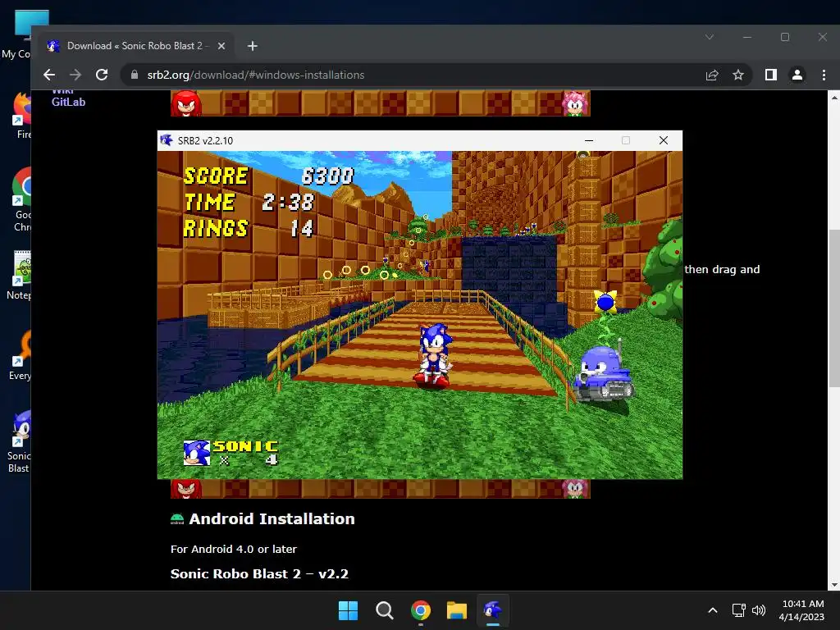Reload the srb2.org page
The height and width of the screenshot is (630, 840).
102,75
